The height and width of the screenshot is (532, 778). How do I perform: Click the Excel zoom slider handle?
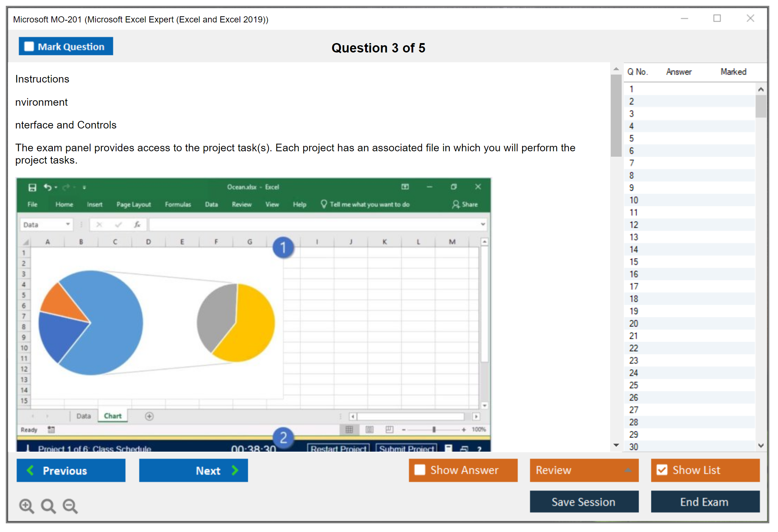click(x=434, y=430)
